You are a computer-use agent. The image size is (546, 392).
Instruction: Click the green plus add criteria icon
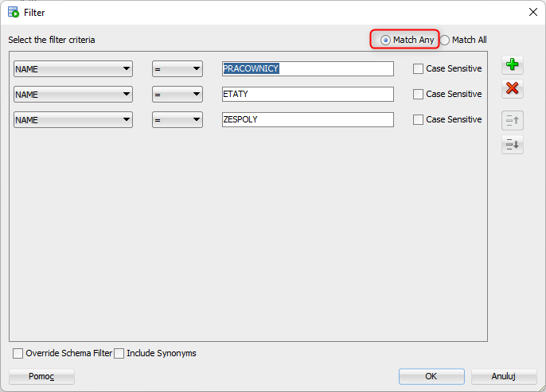point(513,65)
